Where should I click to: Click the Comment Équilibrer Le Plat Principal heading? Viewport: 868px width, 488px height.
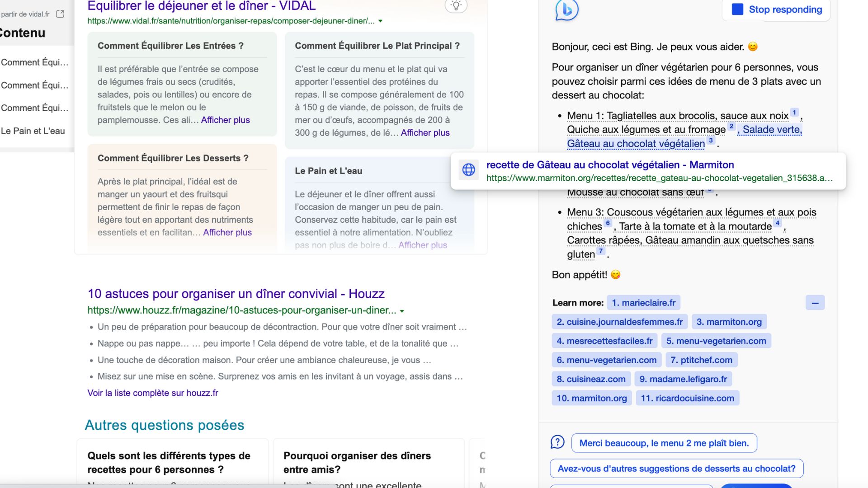coord(377,46)
